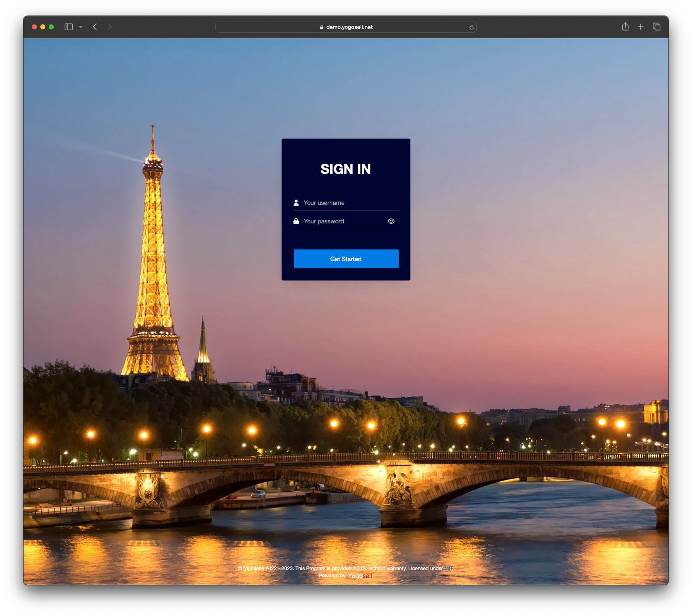Go back using the back arrow
Viewport: 692px width, 616px height.
(95, 27)
